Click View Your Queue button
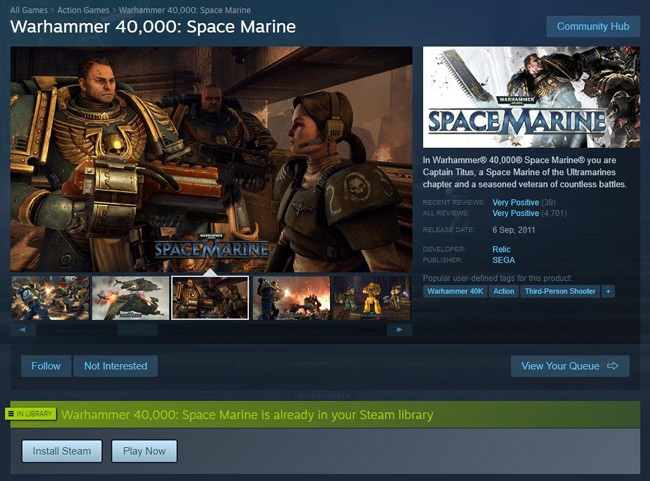Screen dimensions: 650x481 click(570, 366)
